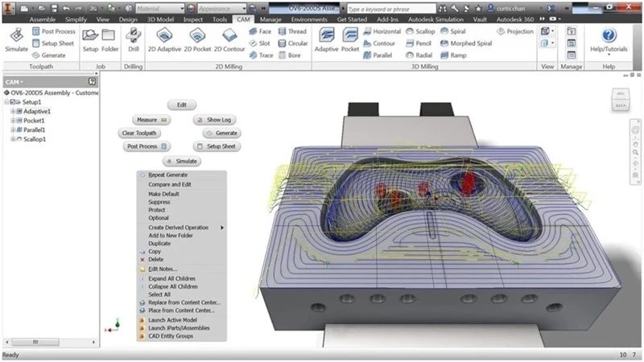Select the Contour 3D milling strategy
This screenshot has width=644, height=362.
point(379,43)
